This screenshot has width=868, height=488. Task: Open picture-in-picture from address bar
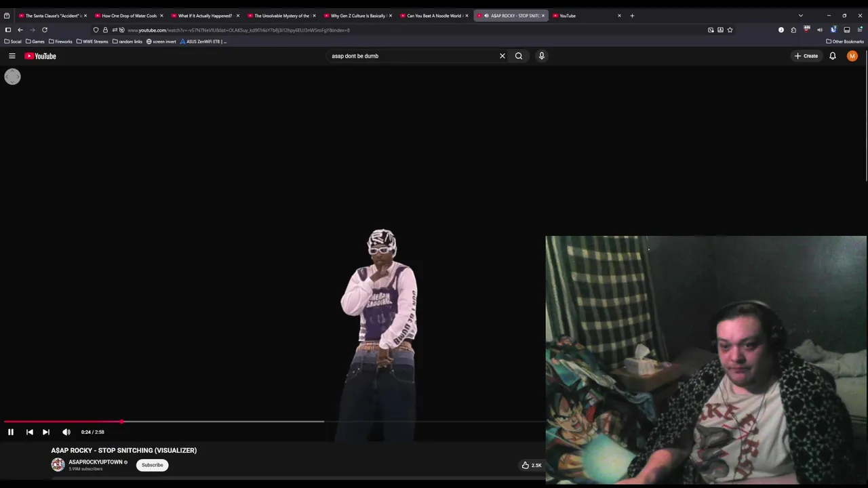pos(711,30)
